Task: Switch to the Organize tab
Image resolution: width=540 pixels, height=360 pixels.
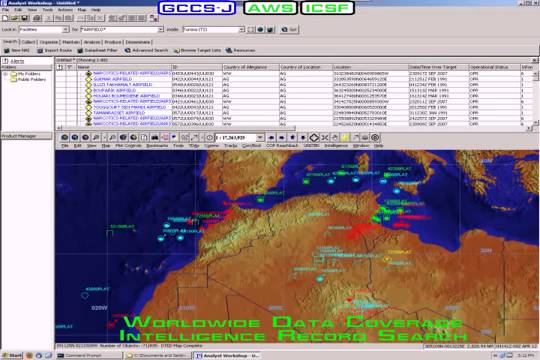Action: 49,42
